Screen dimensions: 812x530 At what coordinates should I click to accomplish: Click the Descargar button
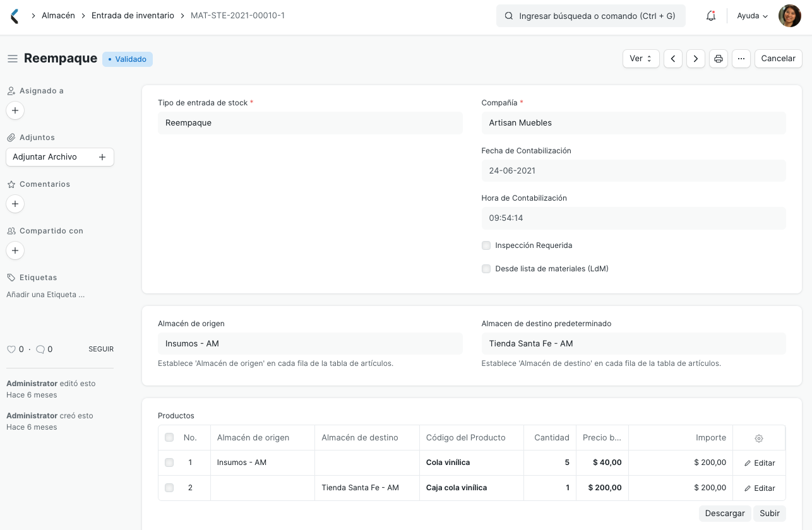coord(725,514)
